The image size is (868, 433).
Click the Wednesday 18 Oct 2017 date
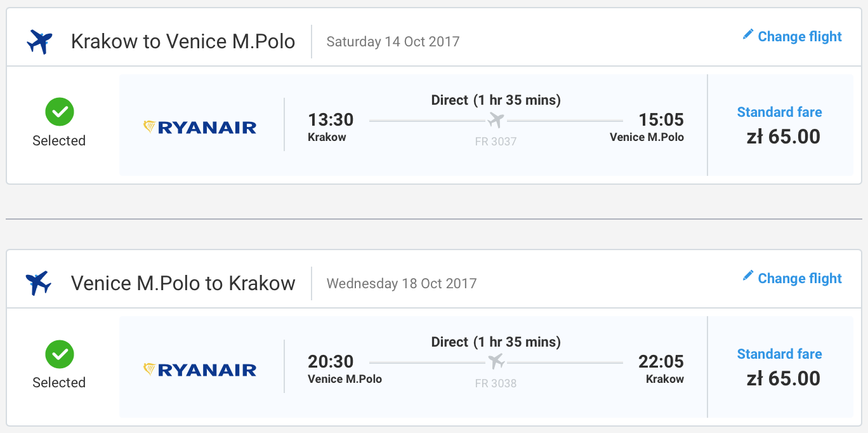coord(401,283)
